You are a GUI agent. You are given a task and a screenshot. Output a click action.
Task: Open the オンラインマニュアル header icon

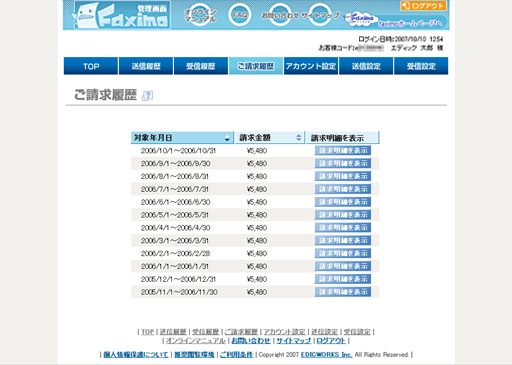(200, 15)
